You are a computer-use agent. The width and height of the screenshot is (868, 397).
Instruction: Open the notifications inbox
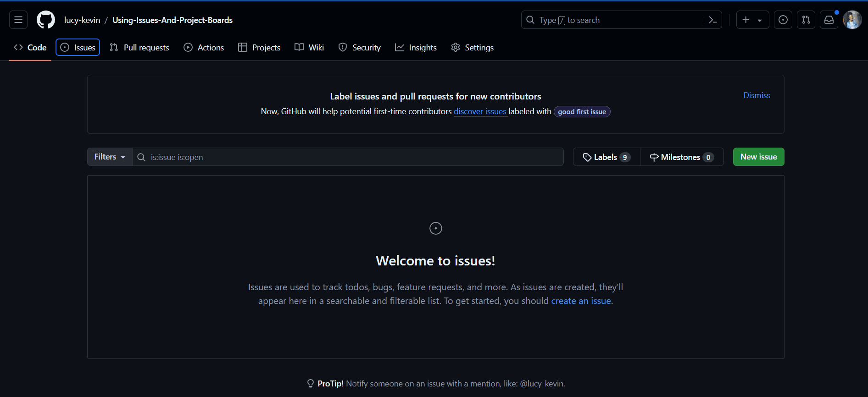[829, 20]
